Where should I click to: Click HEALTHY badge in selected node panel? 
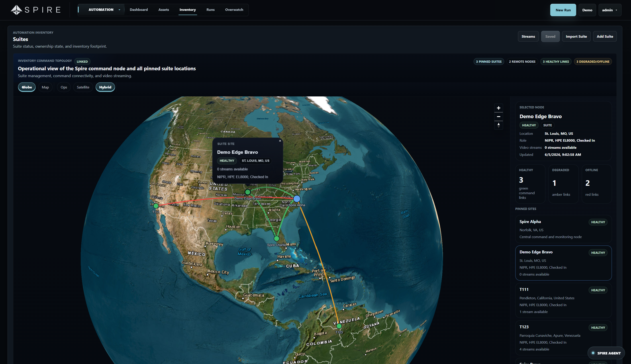pos(529,125)
